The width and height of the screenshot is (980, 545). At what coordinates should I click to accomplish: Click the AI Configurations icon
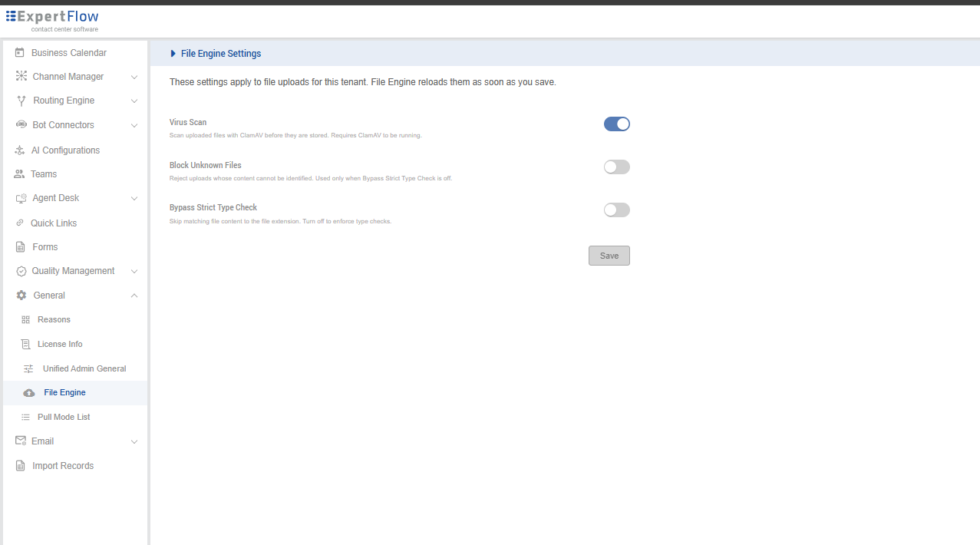[x=20, y=150]
